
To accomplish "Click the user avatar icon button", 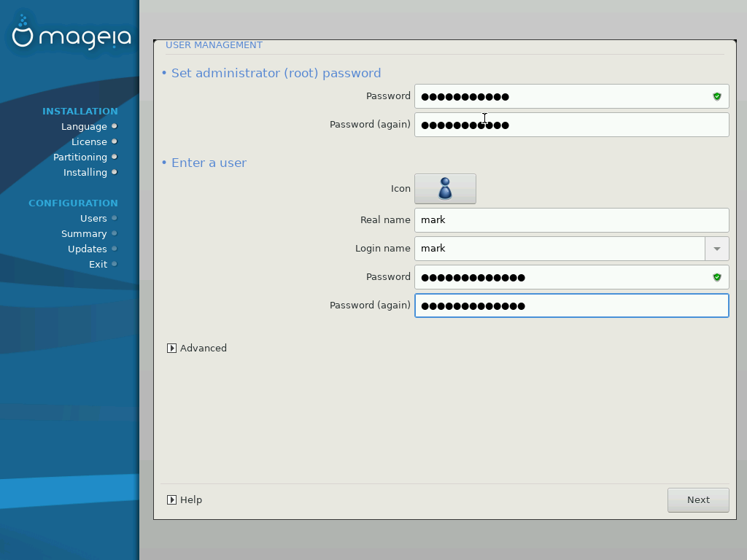I will point(445,189).
